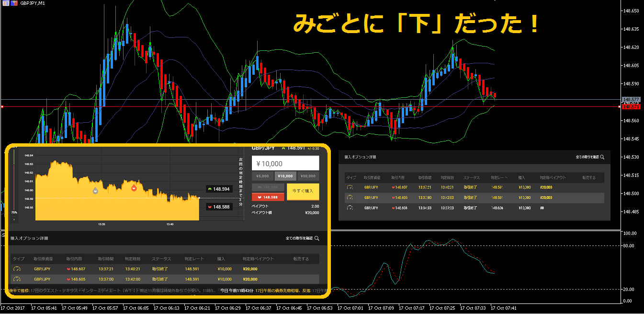
Task: Sort by ステータス column header in highlighted panel
Action: coord(161,259)
